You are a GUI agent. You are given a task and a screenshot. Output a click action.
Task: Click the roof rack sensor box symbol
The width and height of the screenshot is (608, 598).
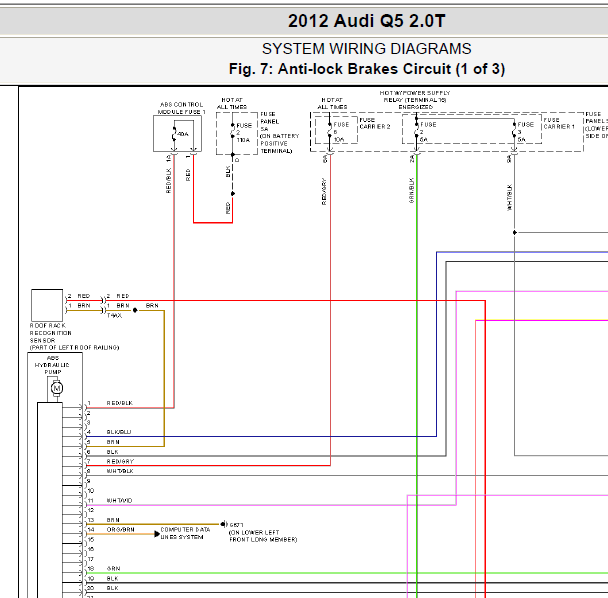point(47,305)
